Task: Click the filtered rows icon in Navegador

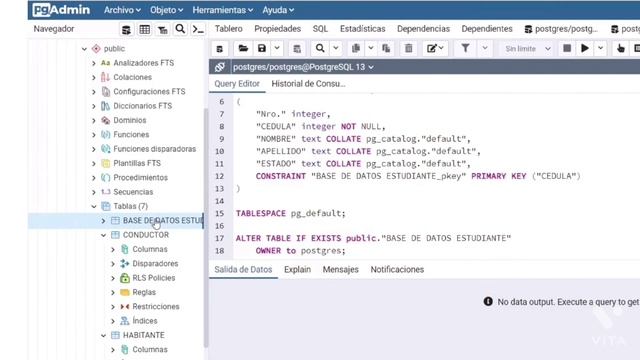Action: point(162,29)
